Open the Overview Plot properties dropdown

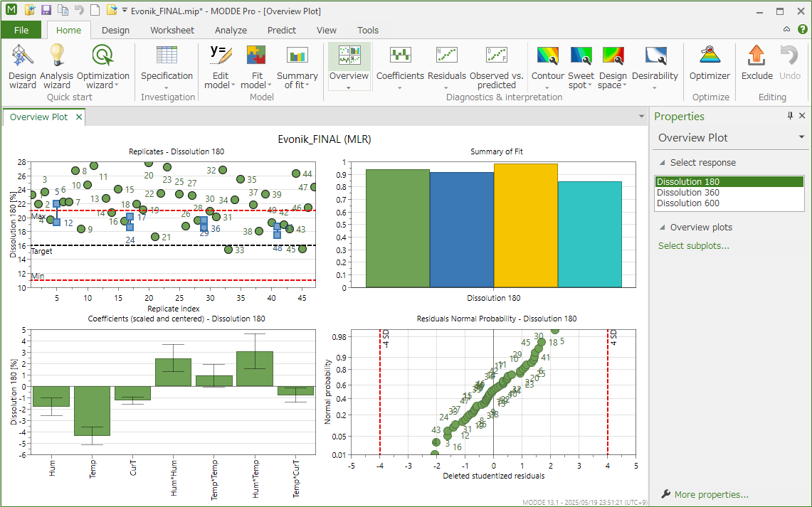pyautogui.click(x=801, y=138)
